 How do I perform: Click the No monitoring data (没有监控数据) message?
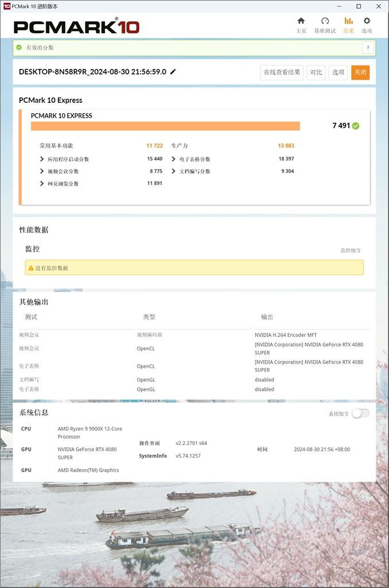51,268
